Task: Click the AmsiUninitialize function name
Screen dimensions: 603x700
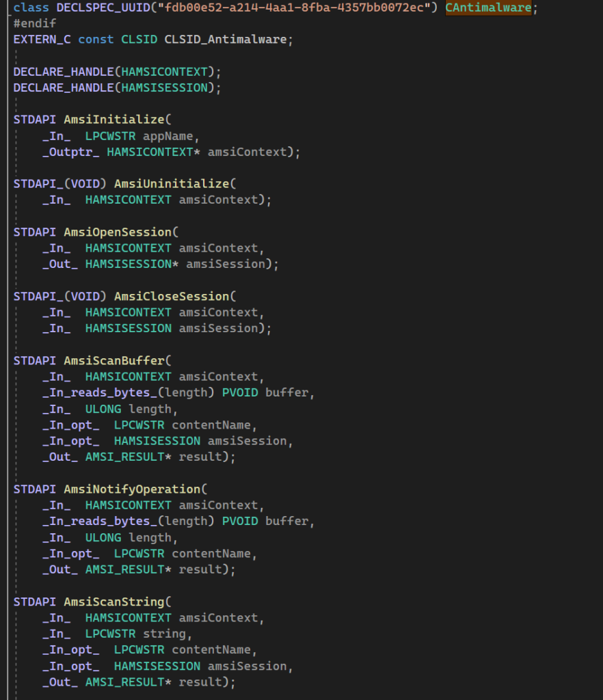Action: tap(172, 184)
